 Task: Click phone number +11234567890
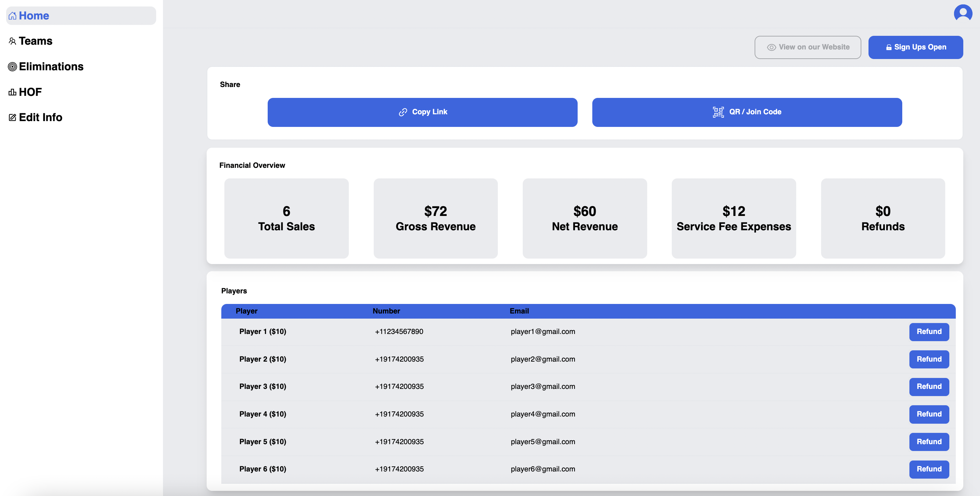(399, 332)
